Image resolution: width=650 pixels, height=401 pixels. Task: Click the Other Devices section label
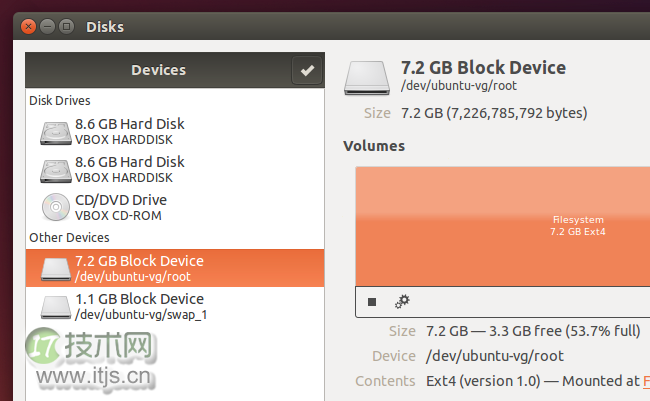tap(69, 238)
